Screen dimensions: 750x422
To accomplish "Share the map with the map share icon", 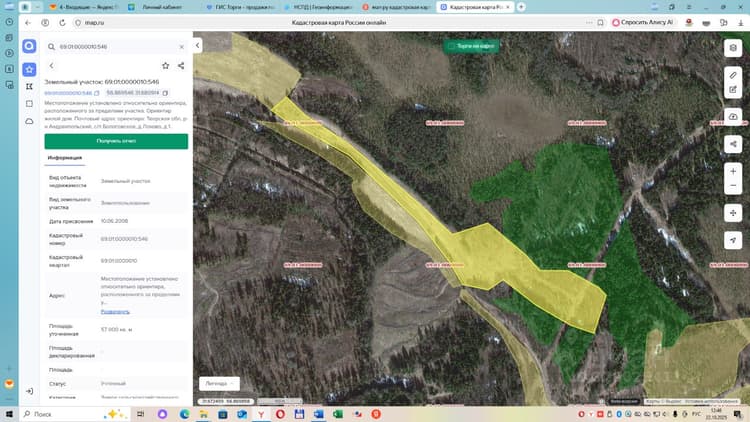I will [x=733, y=144].
